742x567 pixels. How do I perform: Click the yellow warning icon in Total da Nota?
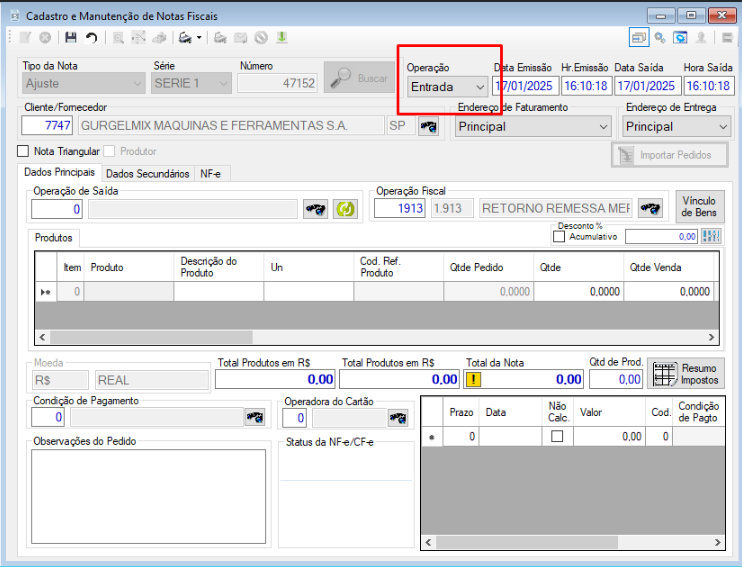pos(473,380)
